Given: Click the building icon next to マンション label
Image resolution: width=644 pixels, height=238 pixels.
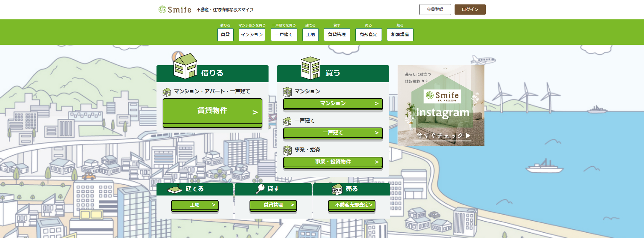Looking at the screenshot, I should point(287,92).
